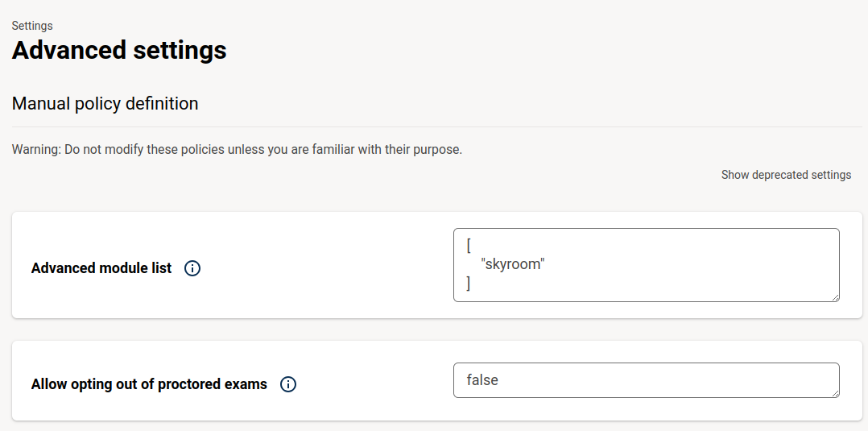The width and height of the screenshot is (868, 431).
Task: Click resize handle of the 'false' textarea
Action: 835,393
